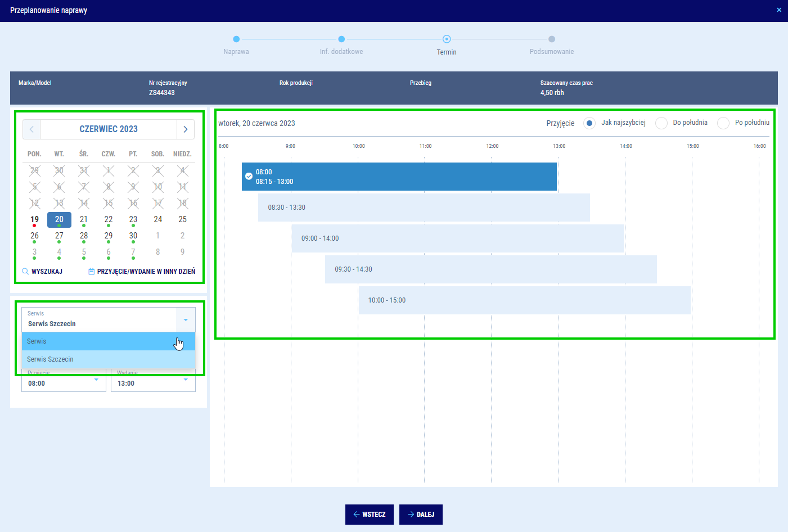This screenshot has width=788, height=532.
Task: Click the Inf. dodatkowe step dot
Action: tap(341, 39)
